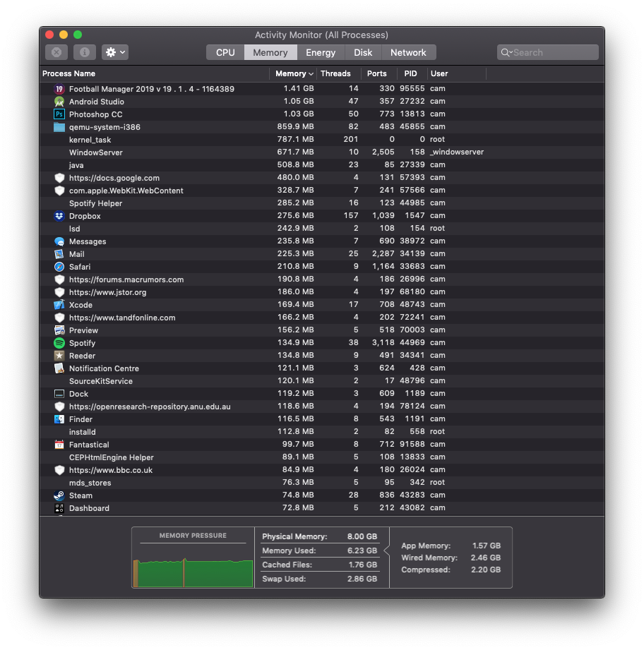
Task: Select the SourceKitService row
Action: click(322, 381)
